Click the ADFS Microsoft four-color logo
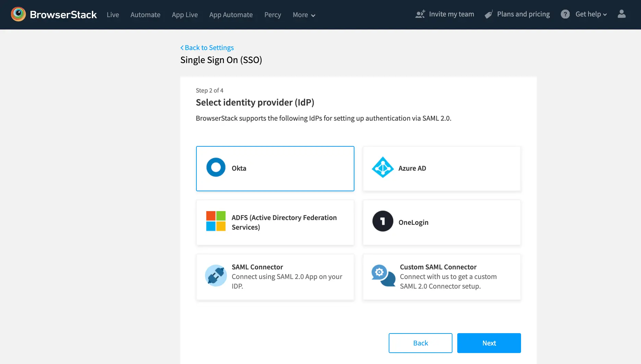This screenshot has height=364, width=641. 216,221
